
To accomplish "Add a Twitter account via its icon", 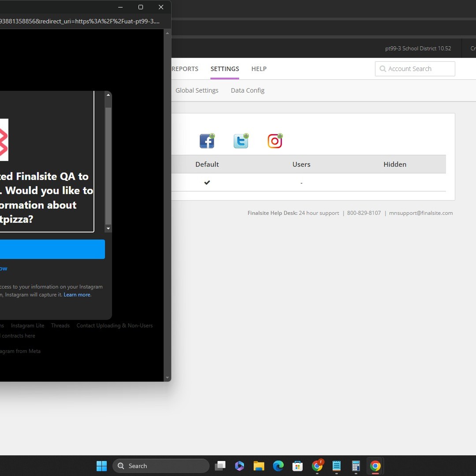I will pos(241,141).
